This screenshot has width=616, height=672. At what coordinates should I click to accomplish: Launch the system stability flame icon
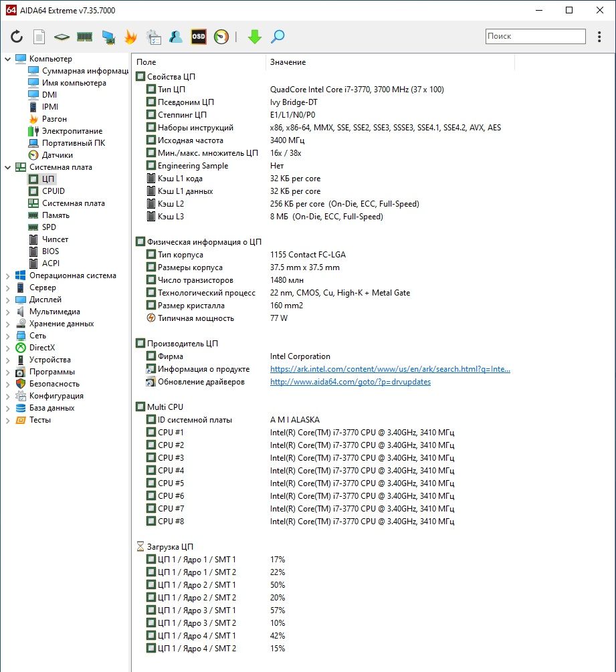(x=130, y=37)
